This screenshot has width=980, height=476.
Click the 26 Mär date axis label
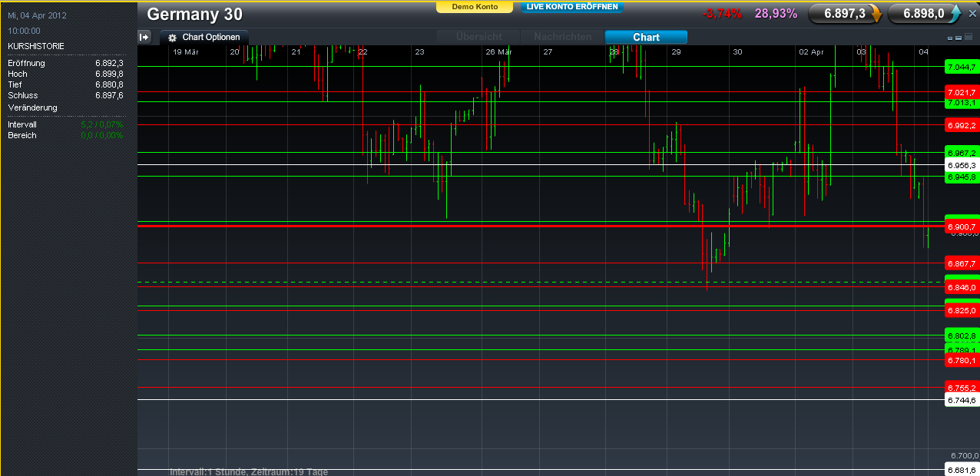click(498, 51)
